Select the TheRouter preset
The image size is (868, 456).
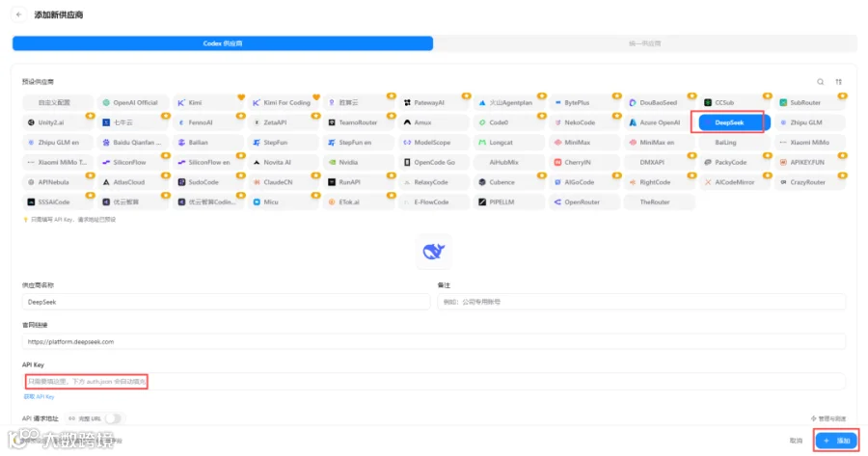click(660, 202)
